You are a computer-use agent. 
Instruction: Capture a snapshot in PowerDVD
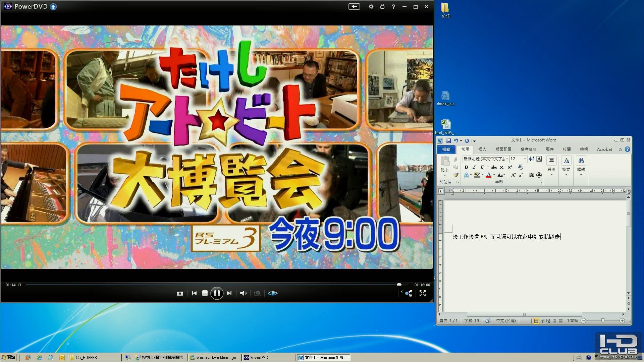[x=180, y=293]
